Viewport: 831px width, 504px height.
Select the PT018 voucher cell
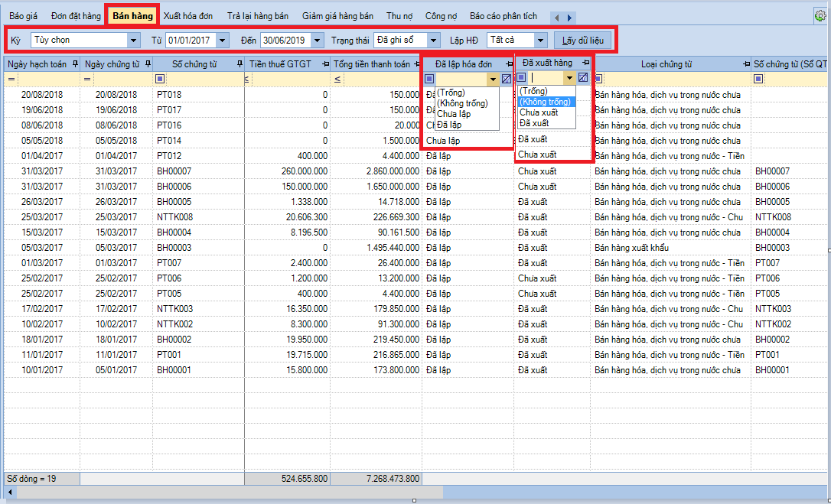point(198,94)
